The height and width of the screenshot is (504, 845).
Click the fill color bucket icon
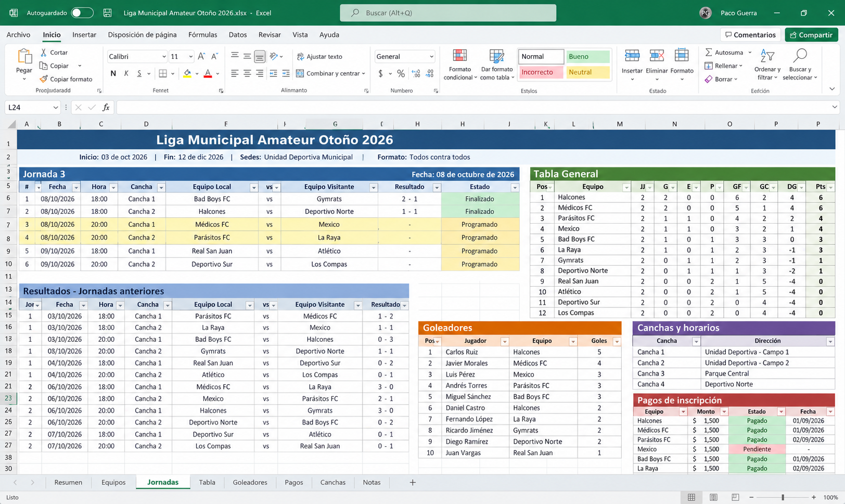point(187,73)
